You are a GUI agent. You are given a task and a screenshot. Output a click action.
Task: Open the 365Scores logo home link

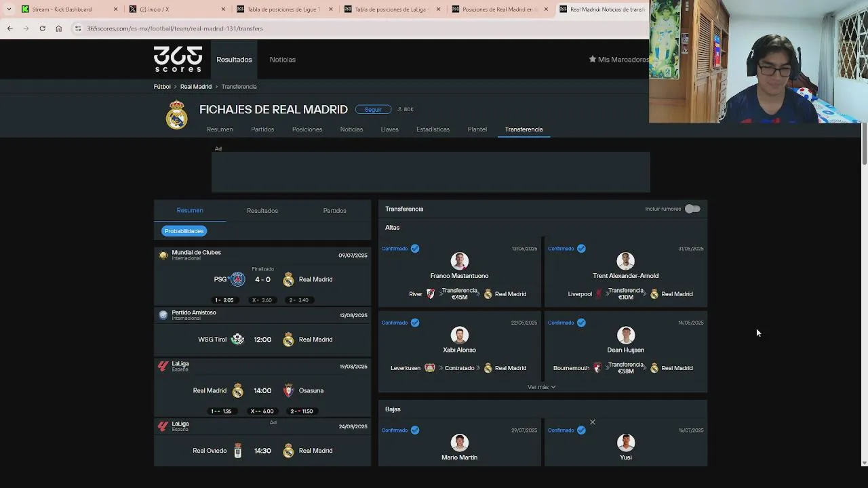(178, 59)
